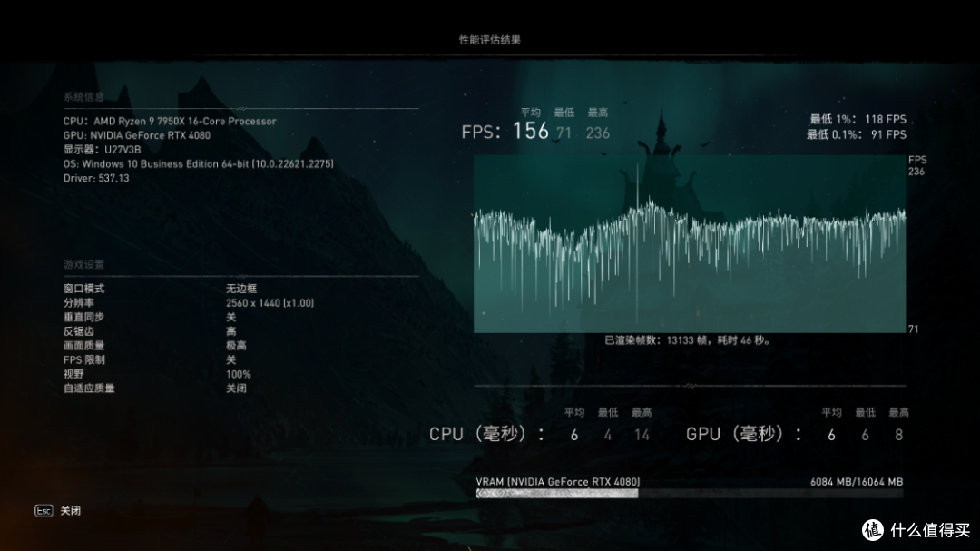Click the 极高 quality value
Viewport: 980px width, 551px height.
[x=236, y=346]
